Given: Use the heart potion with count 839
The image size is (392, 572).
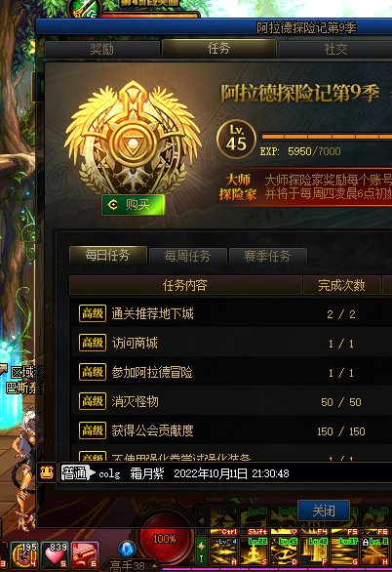Looking at the screenshot, I should click(55, 555).
